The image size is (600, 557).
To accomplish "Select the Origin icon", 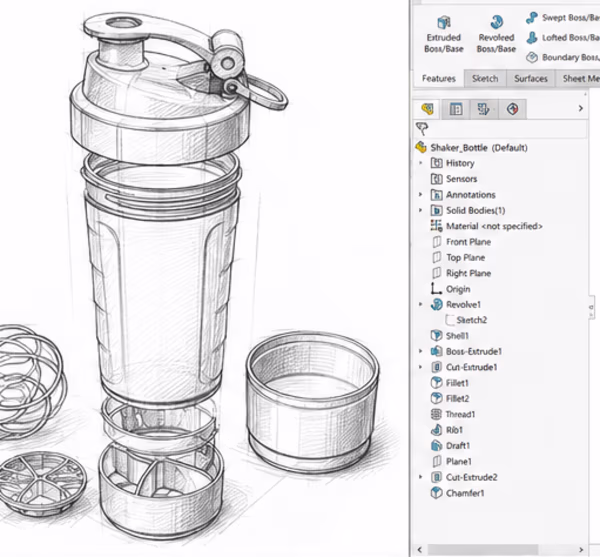I will pyautogui.click(x=436, y=289).
